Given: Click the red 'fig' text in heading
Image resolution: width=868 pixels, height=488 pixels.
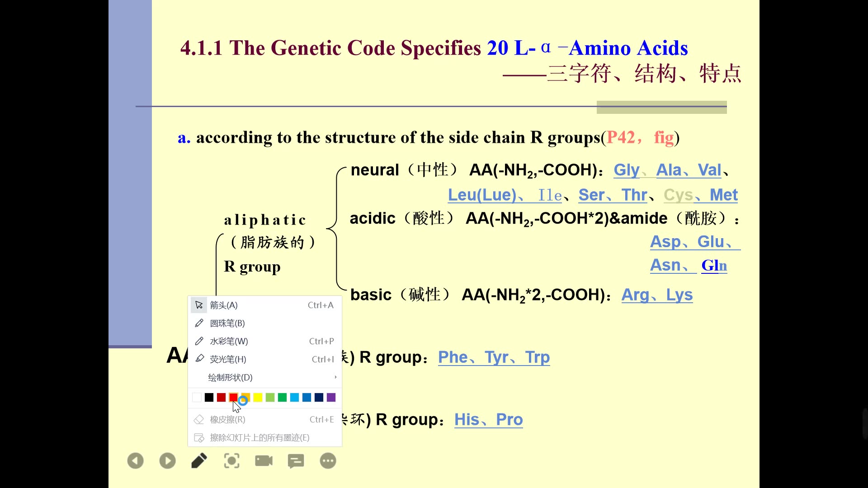Looking at the screenshot, I should tap(664, 137).
